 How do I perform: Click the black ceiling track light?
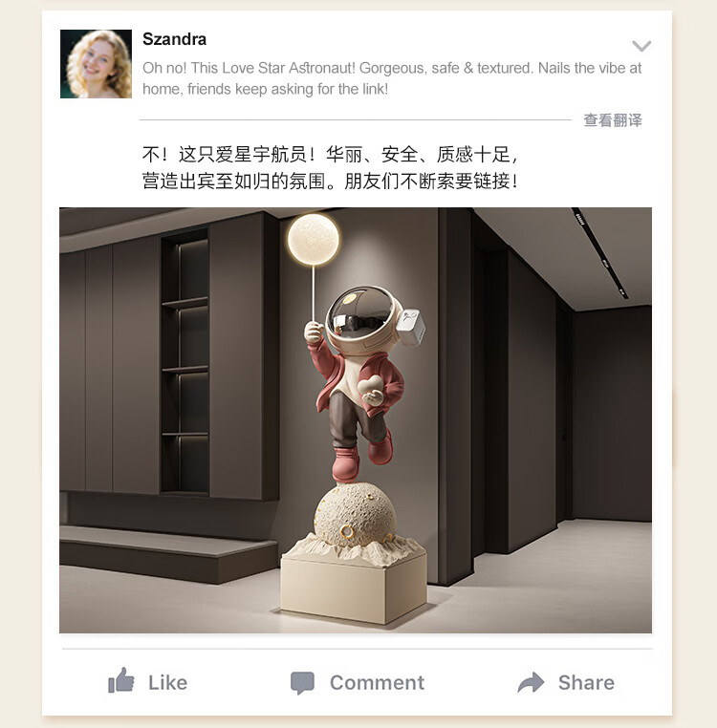click(599, 253)
